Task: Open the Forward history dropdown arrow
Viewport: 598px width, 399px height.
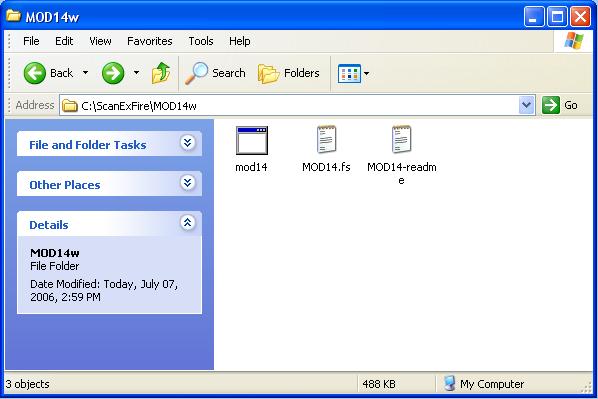Action: click(x=136, y=73)
